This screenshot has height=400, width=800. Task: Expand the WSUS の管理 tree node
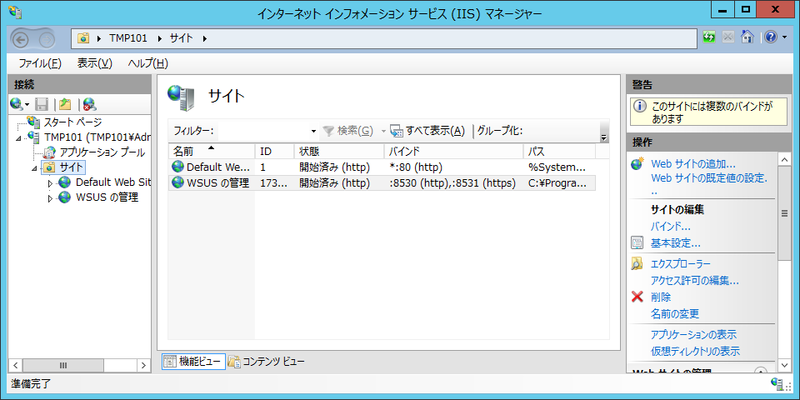[x=50, y=198]
